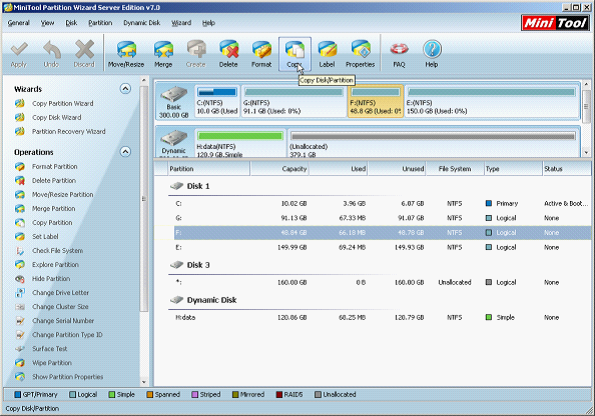Open the General menu
This screenshot has height=416, width=595.
(19, 23)
